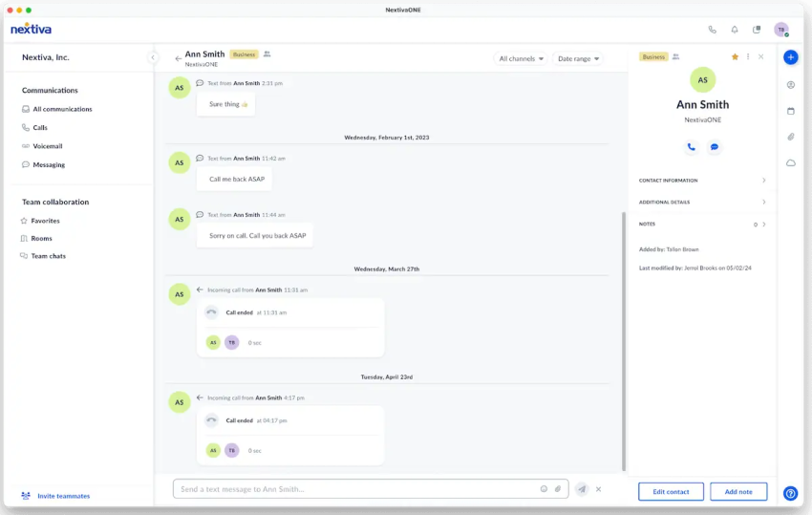Open notifications bell icon
The width and height of the screenshot is (812, 515).
(x=735, y=30)
